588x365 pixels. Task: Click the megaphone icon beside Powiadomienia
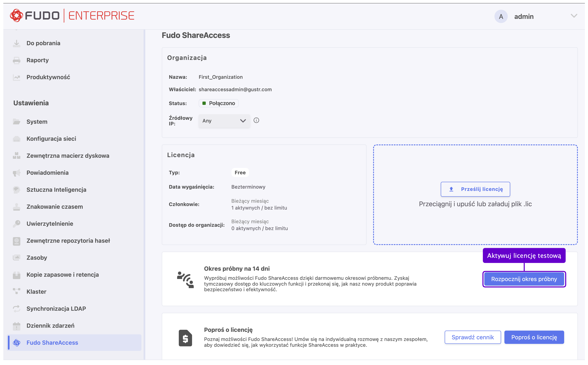16,173
